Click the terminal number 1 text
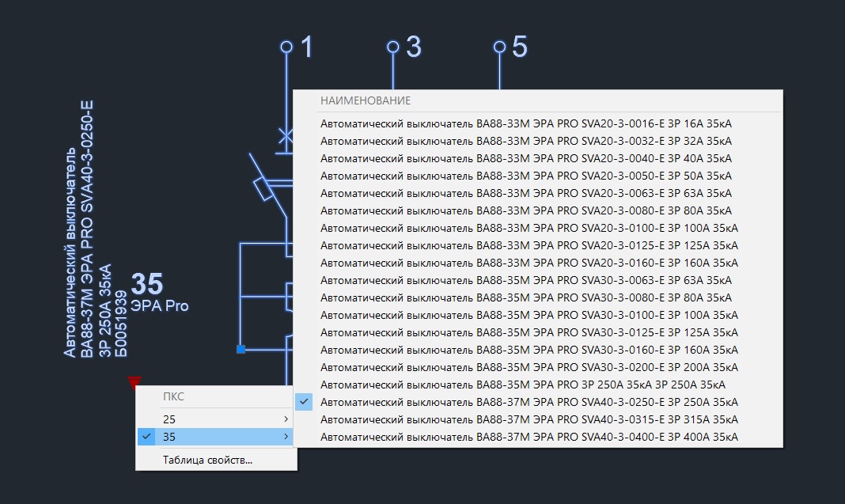The image size is (845, 504). click(307, 47)
